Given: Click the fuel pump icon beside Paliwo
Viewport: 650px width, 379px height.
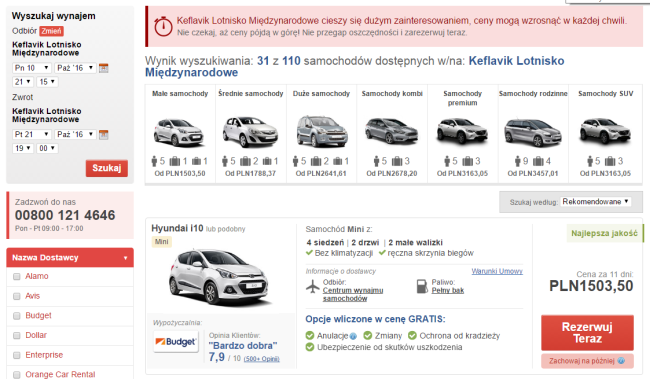Looking at the screenshot, I should coord(422,286).
